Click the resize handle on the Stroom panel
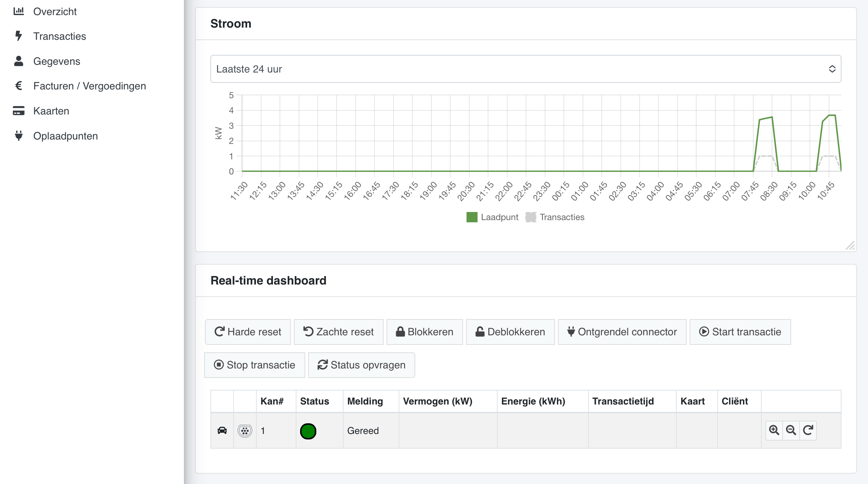Screen dimensions: 868x484 coord(850,245)
